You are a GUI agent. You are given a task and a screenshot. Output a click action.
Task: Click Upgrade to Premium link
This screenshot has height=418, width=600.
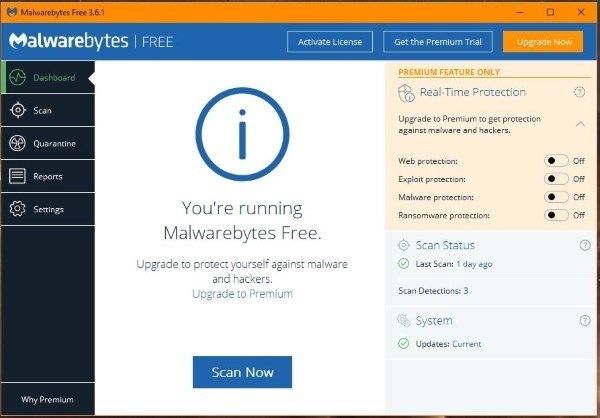[242, 294]
